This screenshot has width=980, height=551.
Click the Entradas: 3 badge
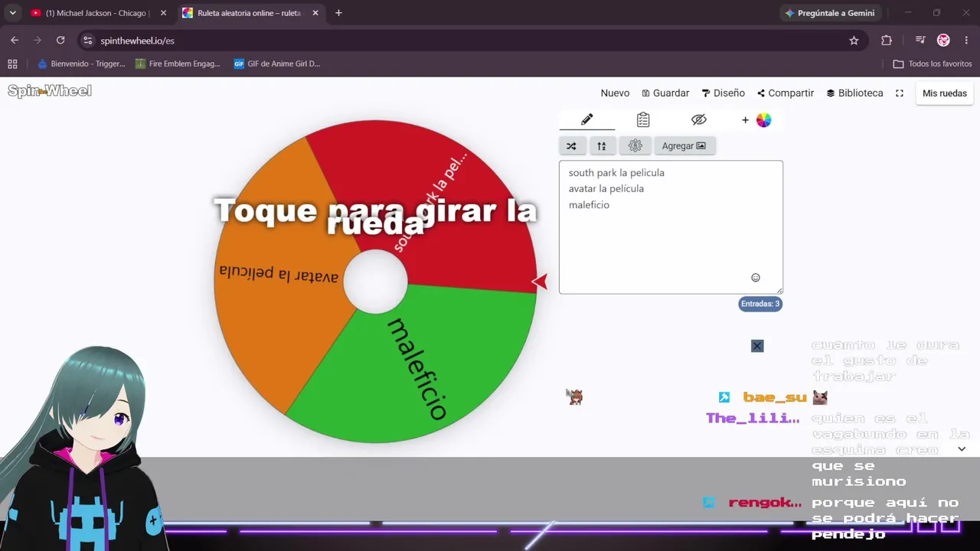pyautogui.click(x=760, y=304)
